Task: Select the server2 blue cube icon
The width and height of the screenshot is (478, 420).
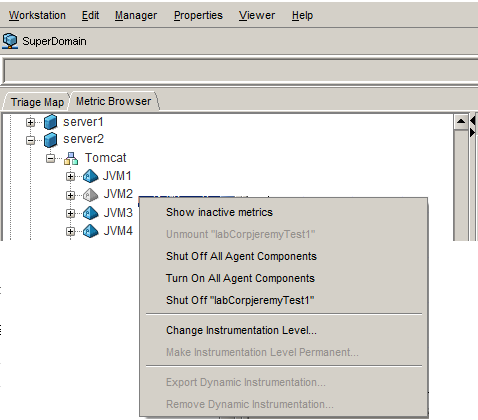Action: pos(51,140)
